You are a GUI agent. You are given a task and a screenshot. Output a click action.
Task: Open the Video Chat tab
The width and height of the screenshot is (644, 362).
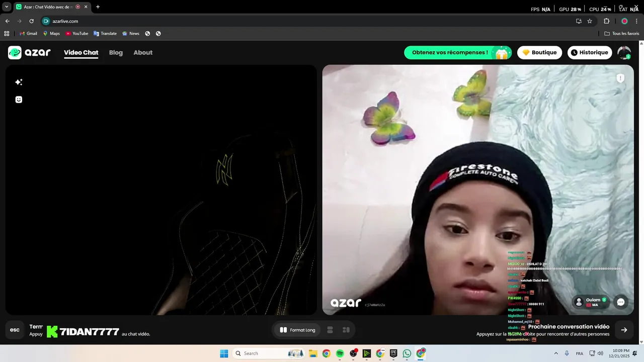pos(81,52)
